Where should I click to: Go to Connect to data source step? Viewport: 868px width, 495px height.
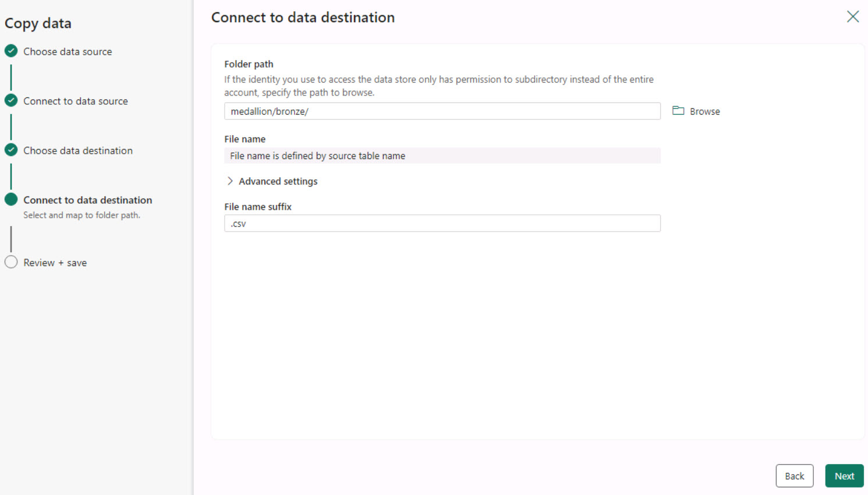tap(75, 101)
